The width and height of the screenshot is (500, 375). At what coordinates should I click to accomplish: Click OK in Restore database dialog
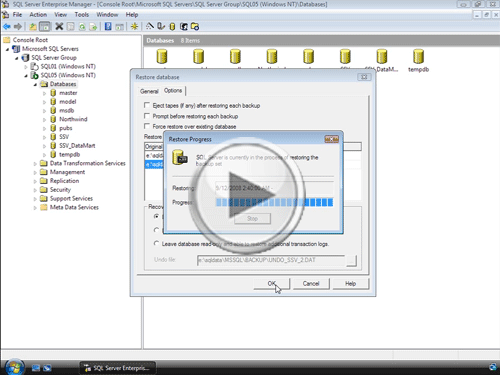272,283
